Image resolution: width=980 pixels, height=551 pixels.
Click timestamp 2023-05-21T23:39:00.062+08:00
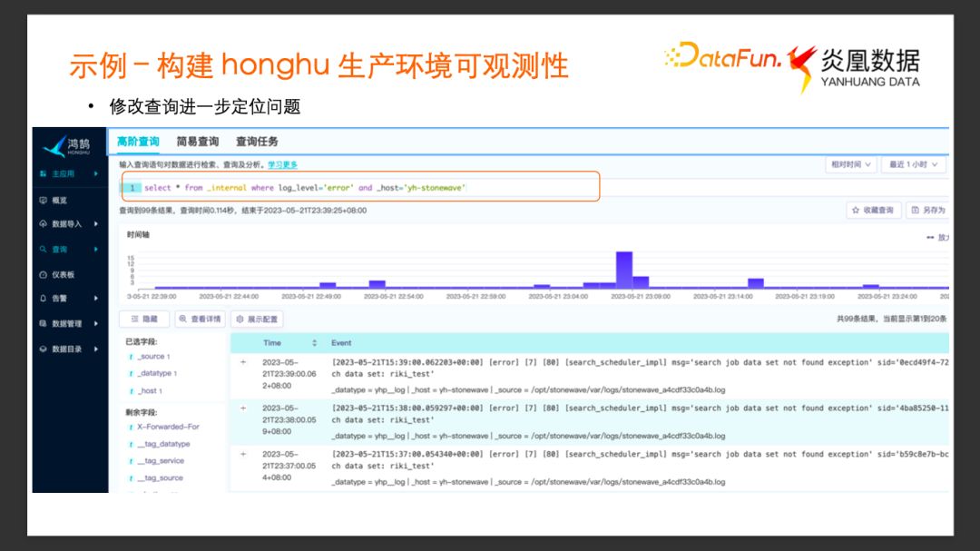[x=289, y=374]
